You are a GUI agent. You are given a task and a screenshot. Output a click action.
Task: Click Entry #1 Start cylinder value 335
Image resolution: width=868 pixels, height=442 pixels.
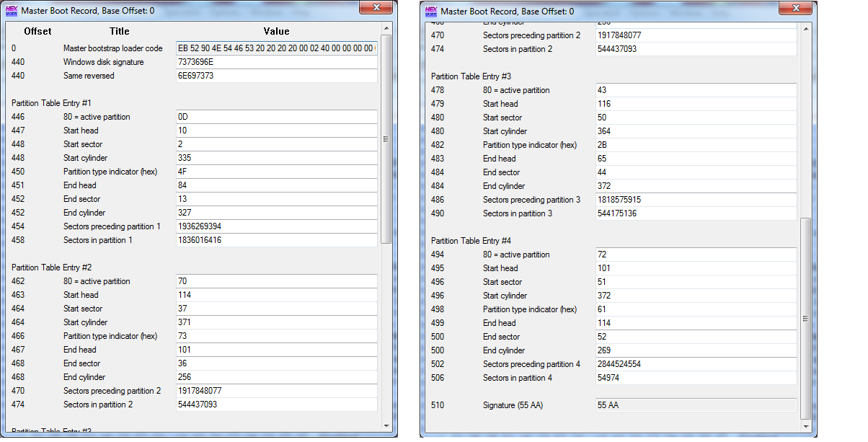click(276, 158)
